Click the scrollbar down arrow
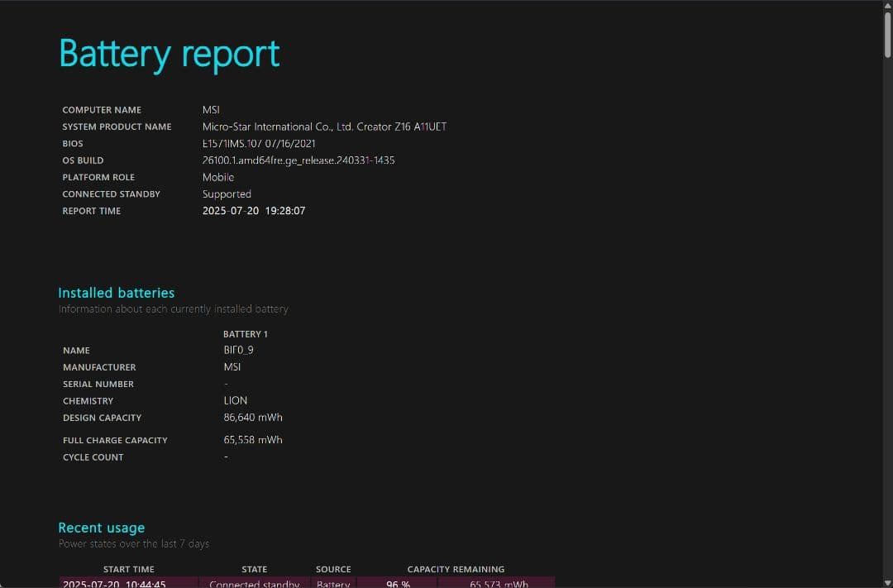893x588 pixels. 887,582
